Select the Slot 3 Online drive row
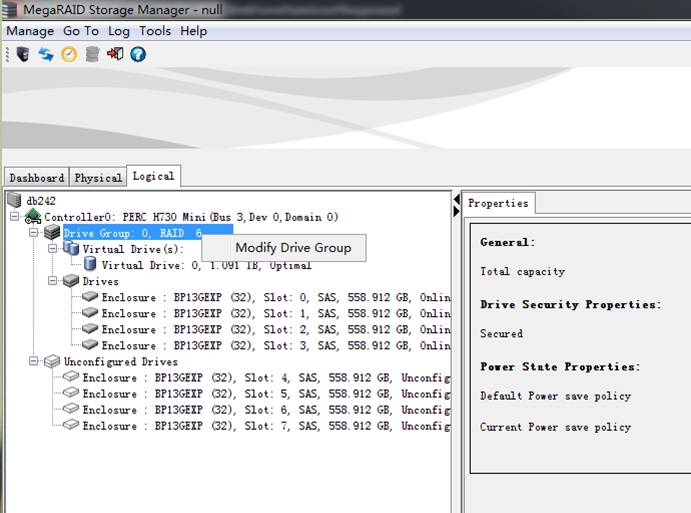The image size is (691, 513). tap(276, 345)
